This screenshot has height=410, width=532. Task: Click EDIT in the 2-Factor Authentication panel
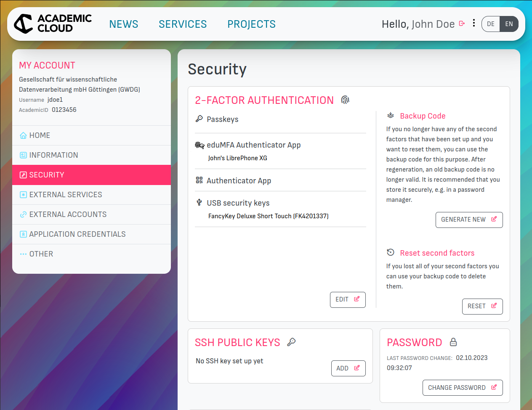pos(348,299)
